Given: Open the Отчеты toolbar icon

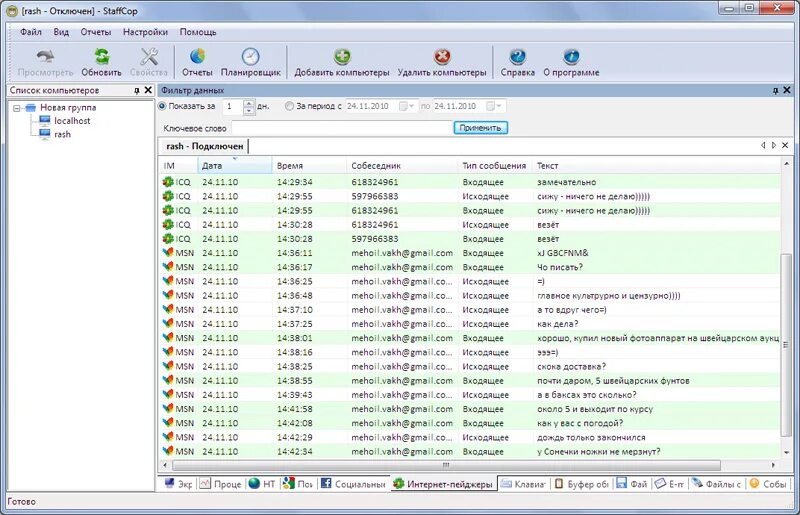Looking at the screenshot, I should (x=197, y=56).
